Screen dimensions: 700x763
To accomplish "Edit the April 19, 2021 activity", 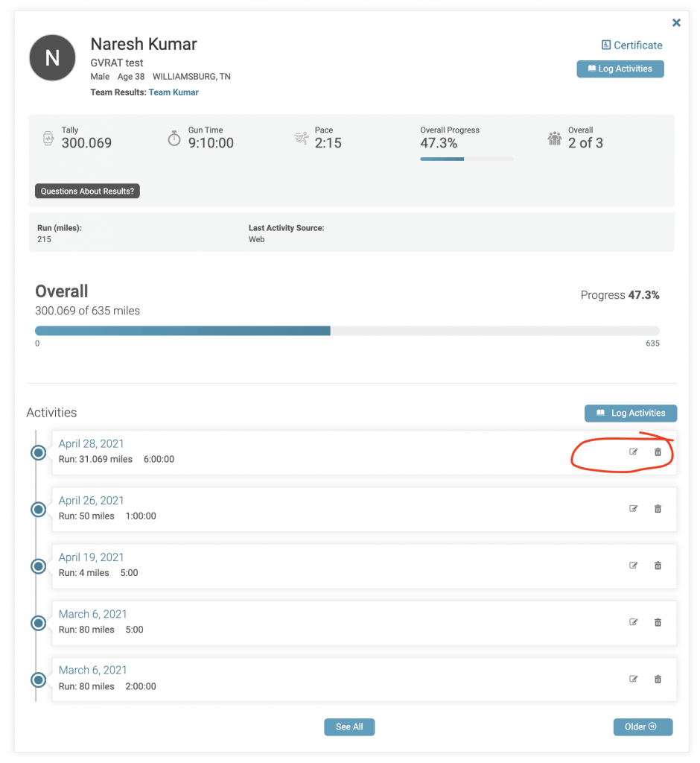I will pos(634,565).
